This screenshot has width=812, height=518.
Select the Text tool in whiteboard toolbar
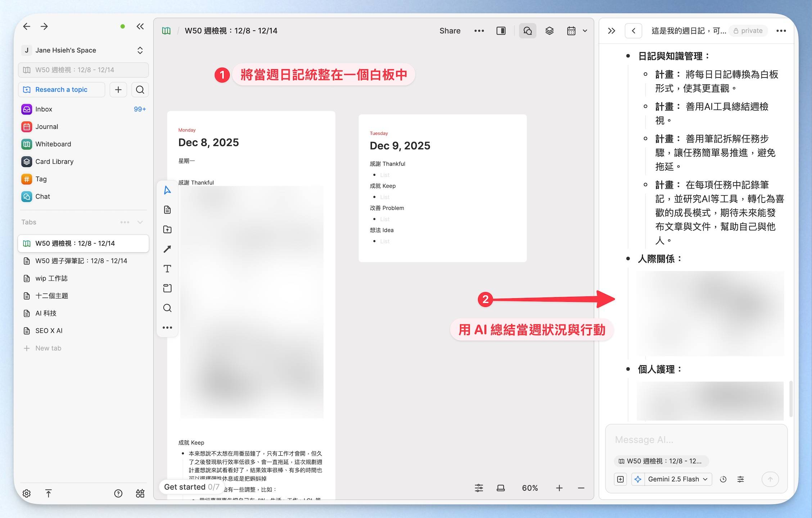pos(167,269)
